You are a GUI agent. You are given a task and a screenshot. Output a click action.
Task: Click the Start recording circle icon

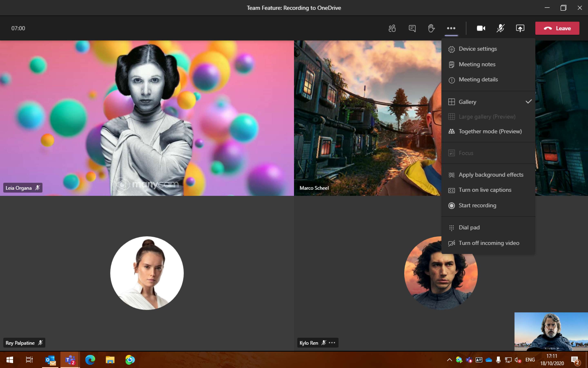(x=451, y=206)
